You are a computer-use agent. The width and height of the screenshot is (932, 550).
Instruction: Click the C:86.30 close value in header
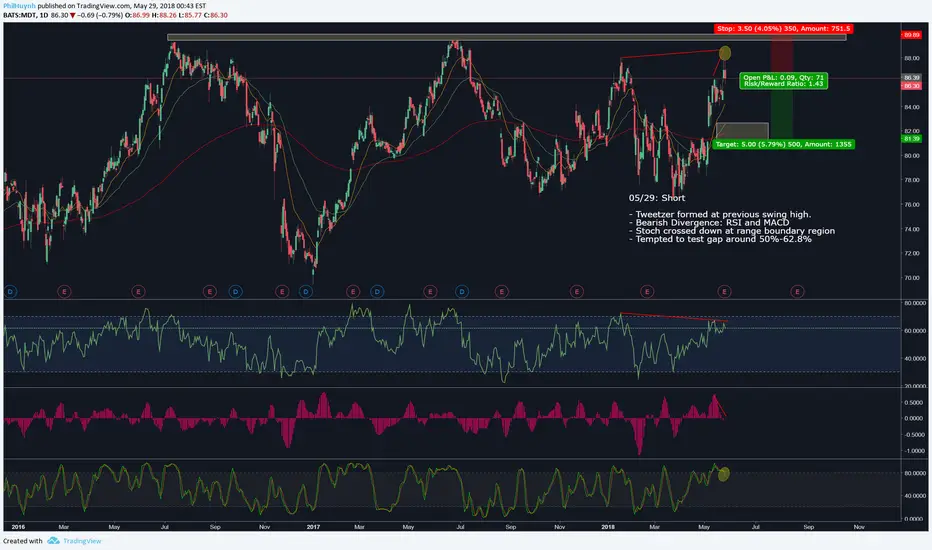pos(216,15)
